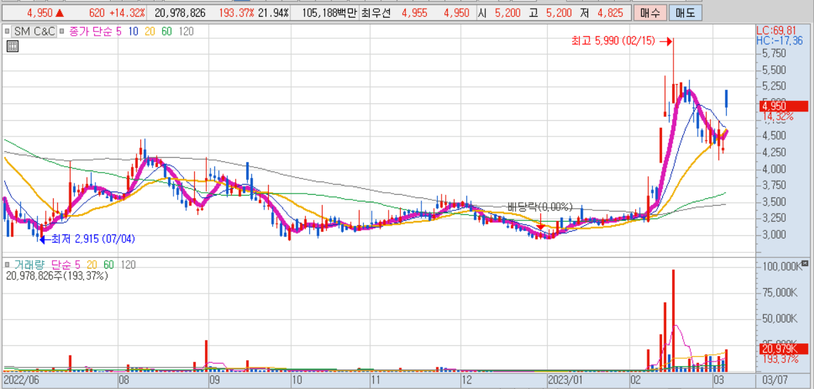Image resolution: width=814 pixels, height=389 pixels.
Task: Click the 2022/06 date on time axis
Action: [20, 380]
